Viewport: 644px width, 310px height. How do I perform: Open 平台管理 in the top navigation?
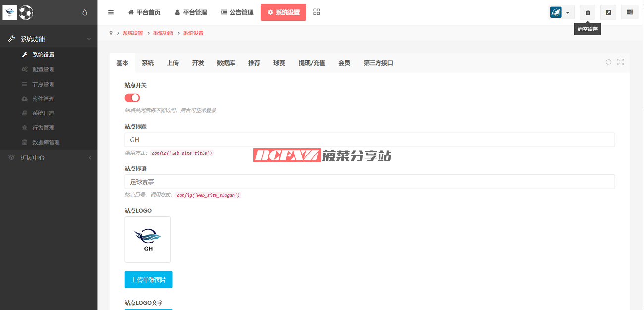(191, 12)
